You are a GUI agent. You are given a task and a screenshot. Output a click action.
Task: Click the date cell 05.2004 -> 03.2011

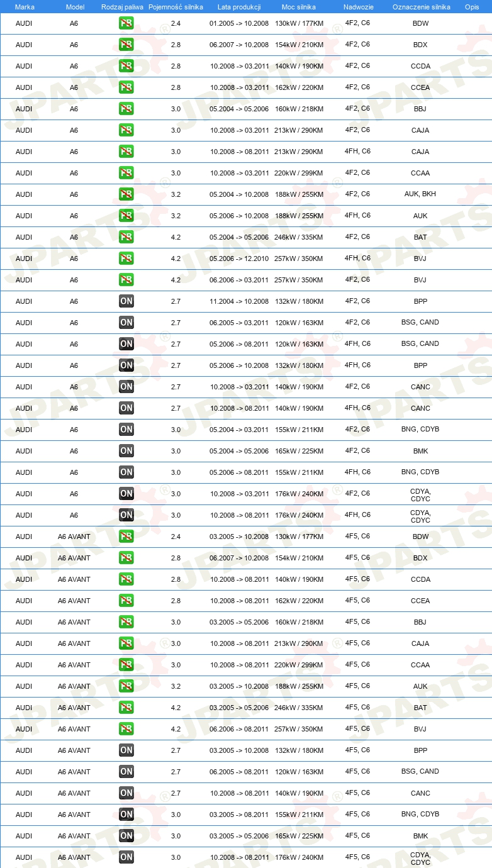pyautogui.click(x=239, y=430)
